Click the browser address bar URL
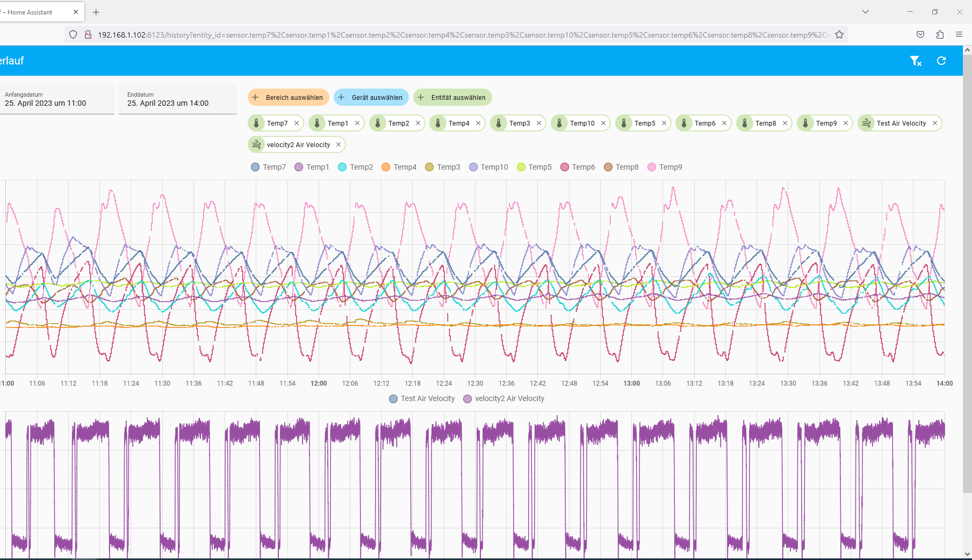 pos(463,34)
